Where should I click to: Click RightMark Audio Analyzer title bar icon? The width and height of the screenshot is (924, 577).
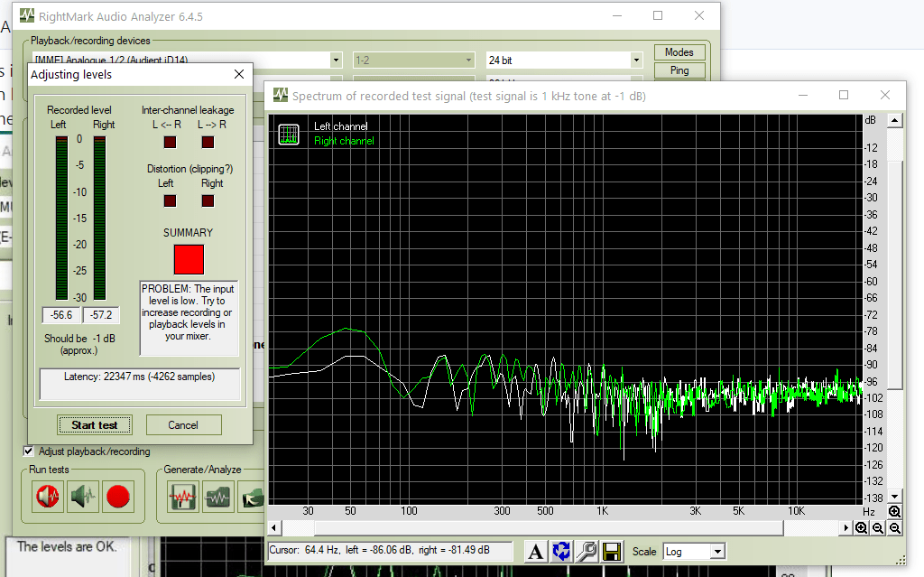(x=27, y=16)
